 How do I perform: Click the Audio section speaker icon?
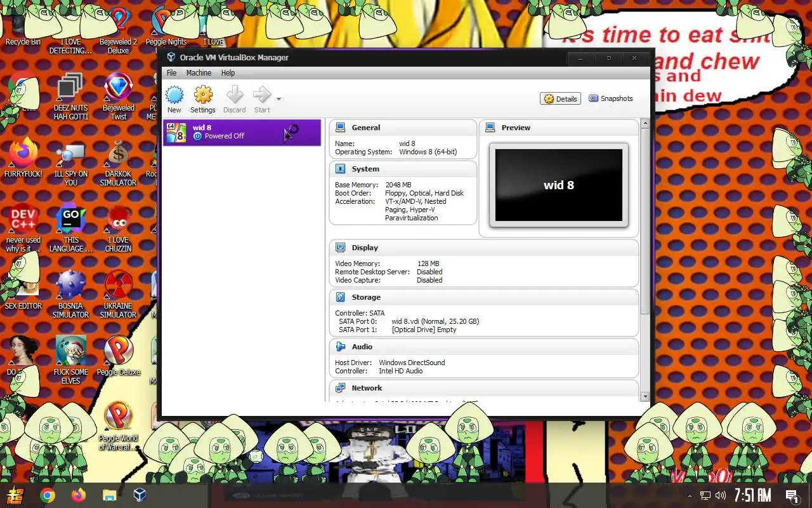tap(341, 347)
